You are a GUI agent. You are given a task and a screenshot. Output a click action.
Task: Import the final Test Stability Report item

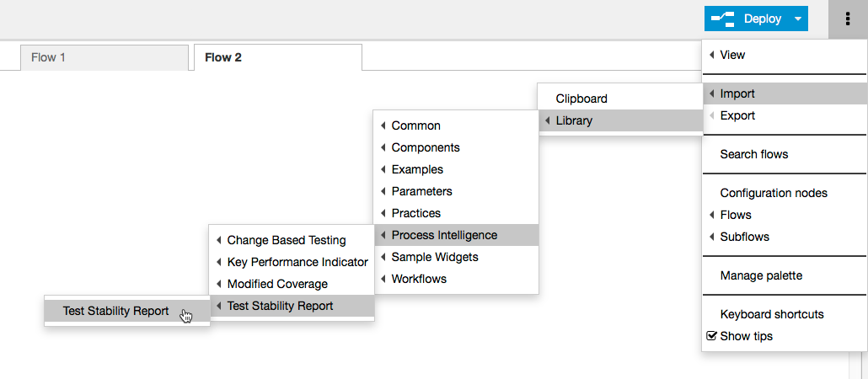click(x=126, y=311)
